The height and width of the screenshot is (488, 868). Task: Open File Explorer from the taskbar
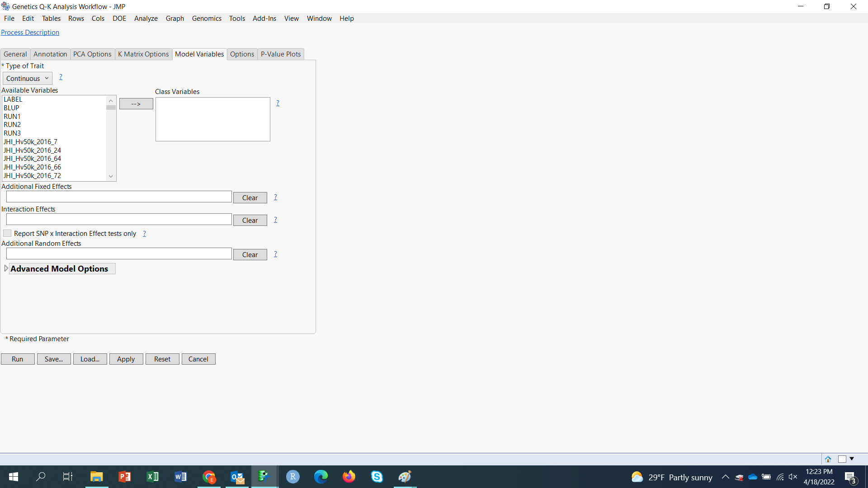pyautogui.click(x=96, y=477)
